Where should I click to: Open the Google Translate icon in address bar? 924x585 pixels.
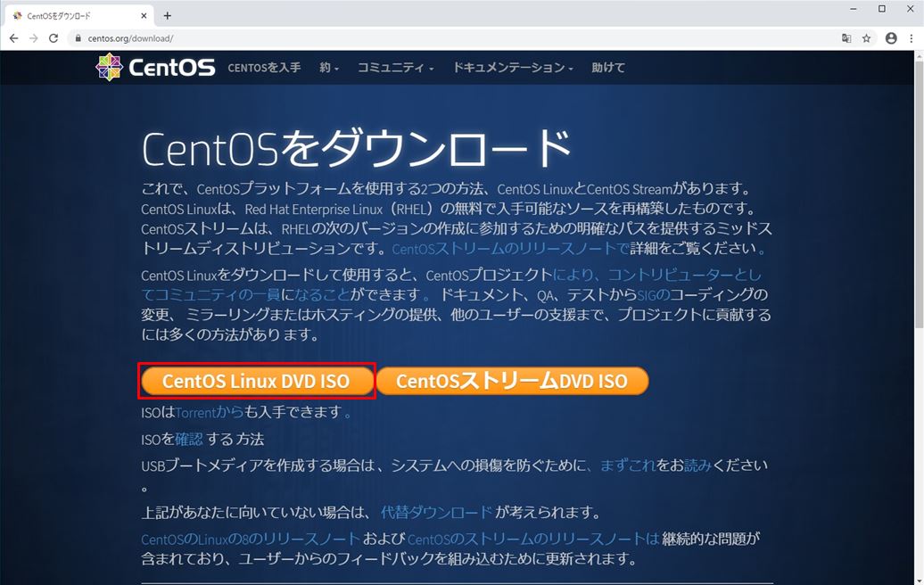coord(846,38)
